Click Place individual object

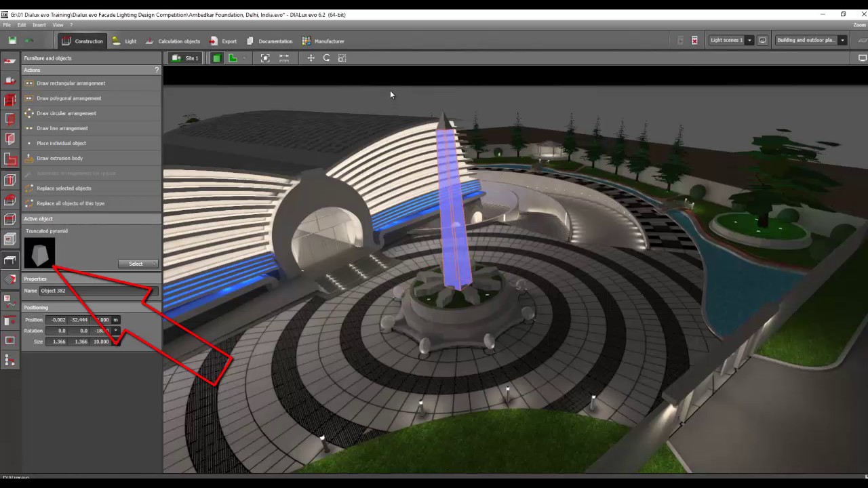tap(92, 143)
